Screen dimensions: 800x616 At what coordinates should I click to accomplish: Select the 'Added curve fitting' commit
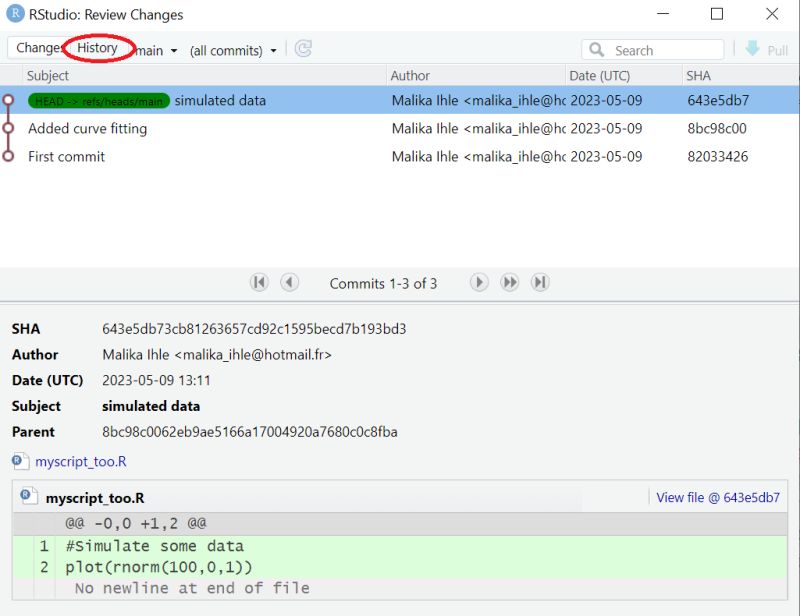coord(400,129)
